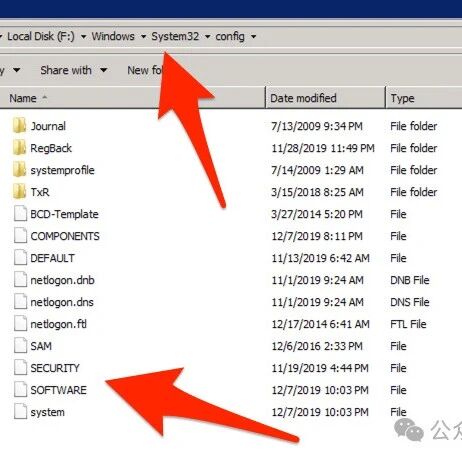
Task: Sort by the Date modified column header
Action: pos(303,98)
